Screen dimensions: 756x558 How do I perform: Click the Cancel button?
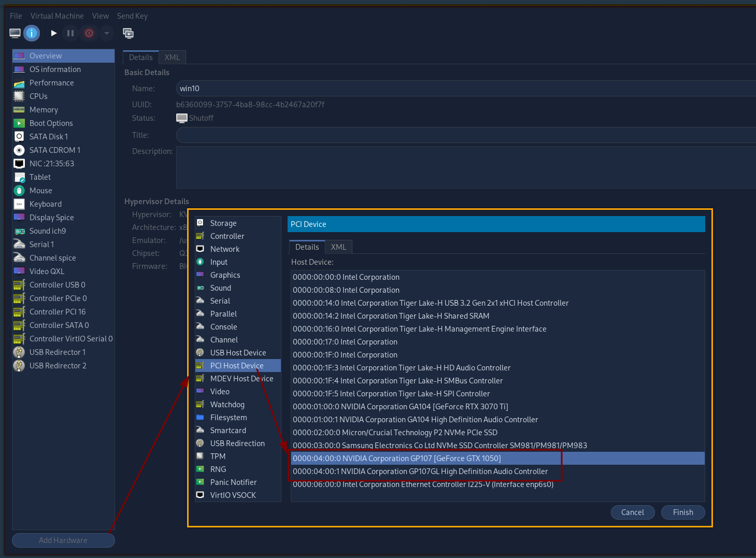pyautogui.click(x=633, y=512)
